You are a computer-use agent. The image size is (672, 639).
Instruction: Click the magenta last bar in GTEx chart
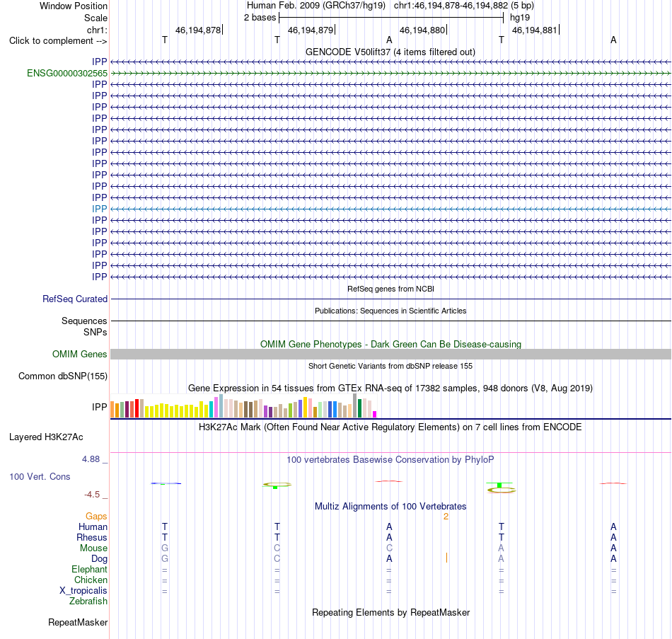375,414
